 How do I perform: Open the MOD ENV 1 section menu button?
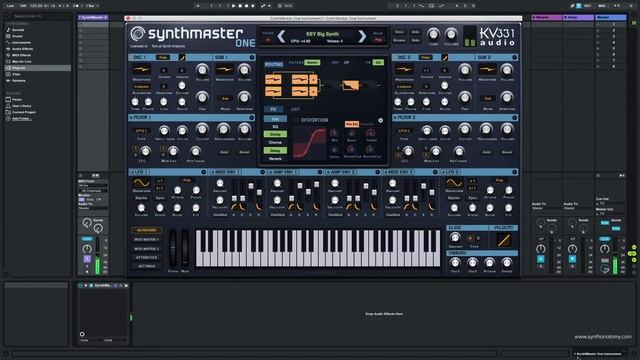tap(262, 172)
